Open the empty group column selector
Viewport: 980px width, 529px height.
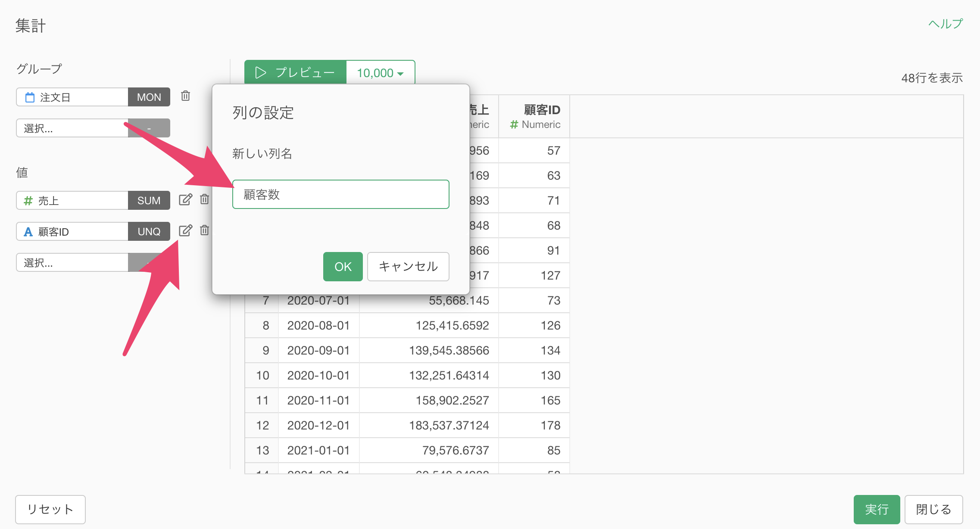coord(72,128)
